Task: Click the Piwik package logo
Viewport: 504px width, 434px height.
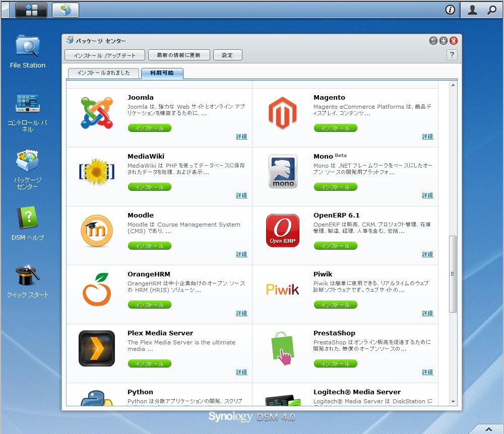Action: 283,289
